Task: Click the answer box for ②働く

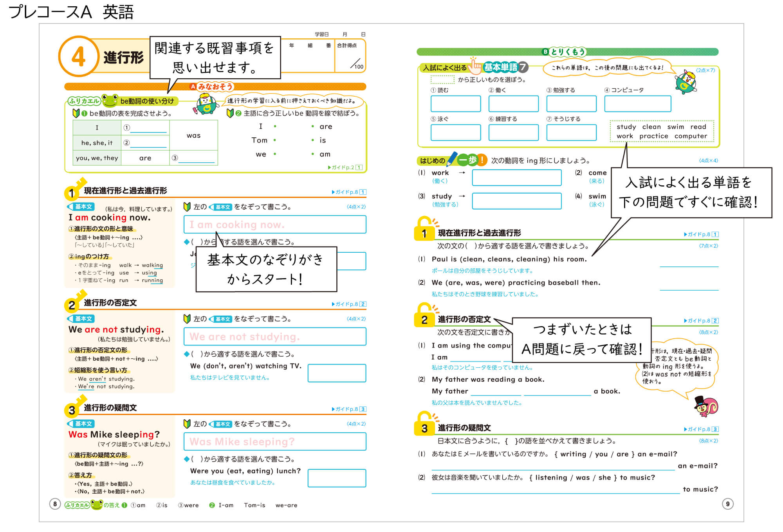Action: (514, 104)
